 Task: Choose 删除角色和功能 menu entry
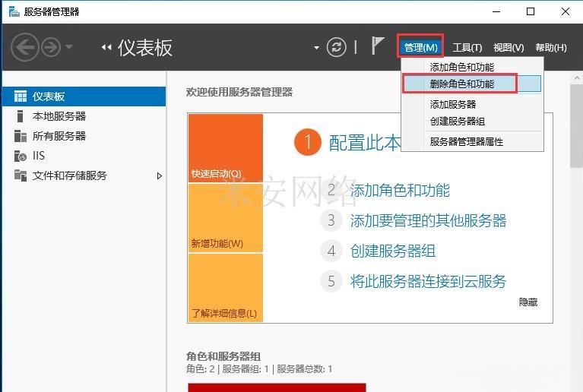[471, 84]
